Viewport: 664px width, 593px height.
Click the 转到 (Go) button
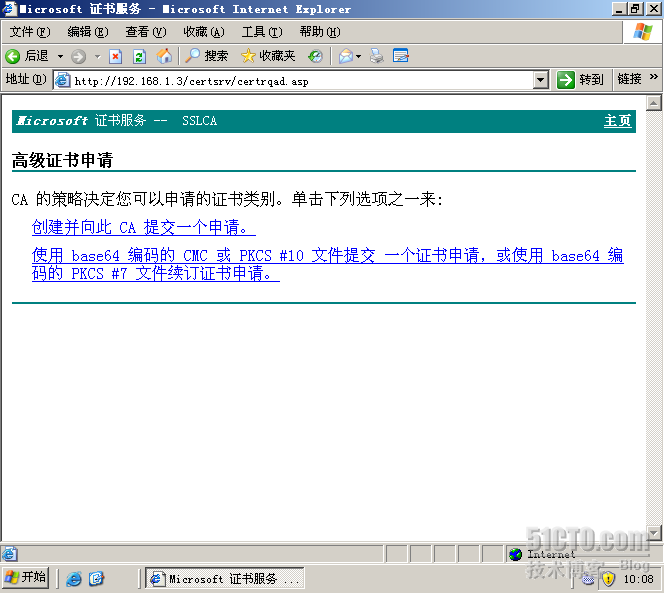pos(580,80)
